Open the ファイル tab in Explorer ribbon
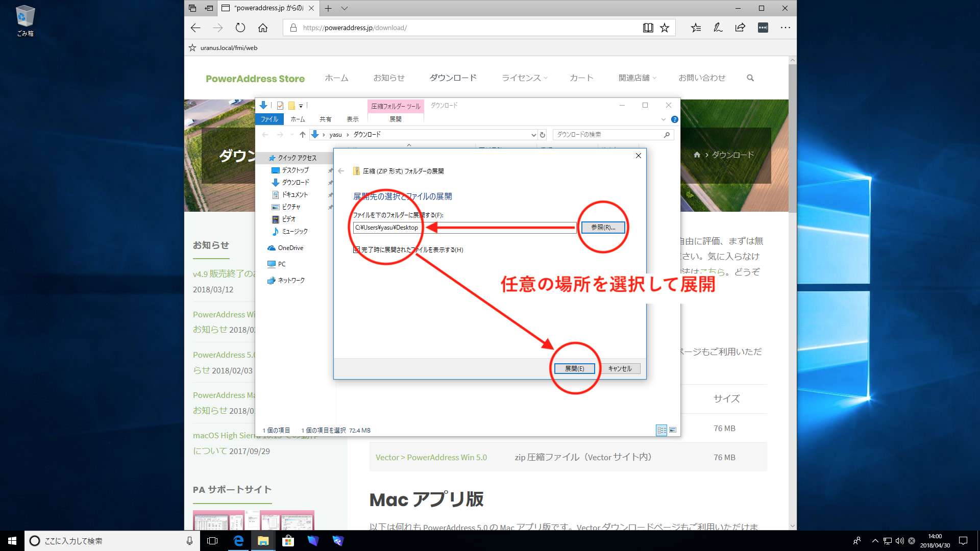This screenshot has height=551, width=980. (x=269, y=119)
